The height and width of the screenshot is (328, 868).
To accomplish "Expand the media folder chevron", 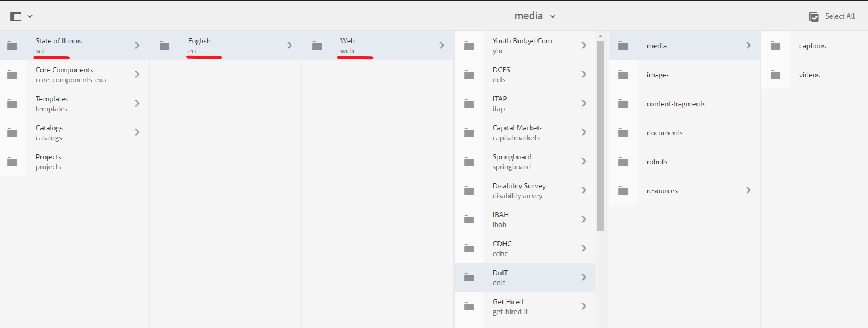I will pyautogui.click(x=748, y=45).
